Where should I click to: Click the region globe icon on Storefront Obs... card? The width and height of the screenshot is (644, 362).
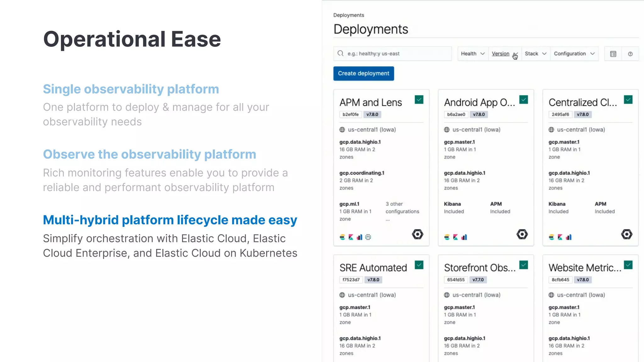[447, 295]
